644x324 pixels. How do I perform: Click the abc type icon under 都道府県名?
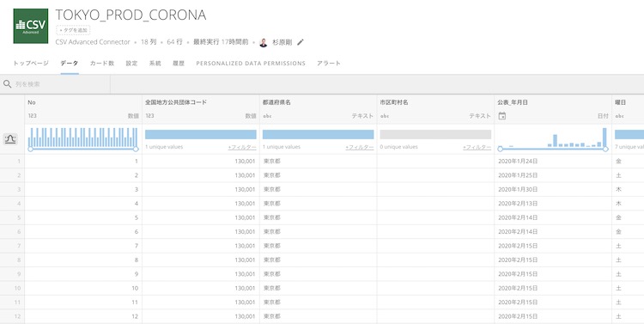pos(267,116)
